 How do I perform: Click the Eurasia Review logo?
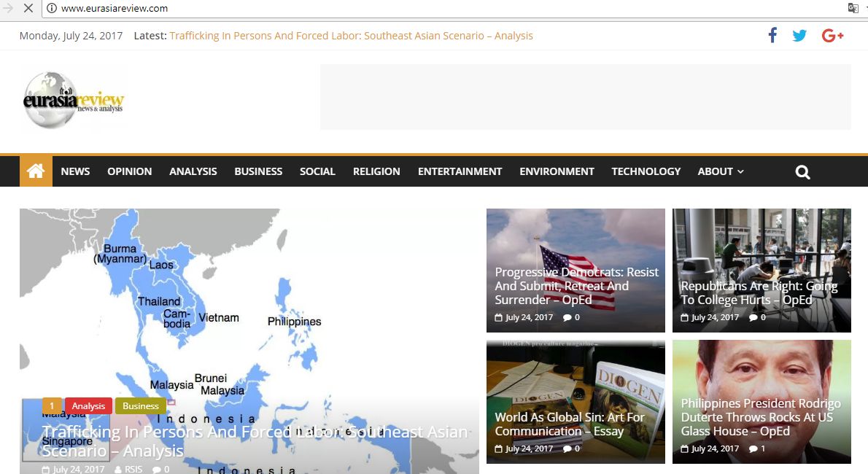73,100
